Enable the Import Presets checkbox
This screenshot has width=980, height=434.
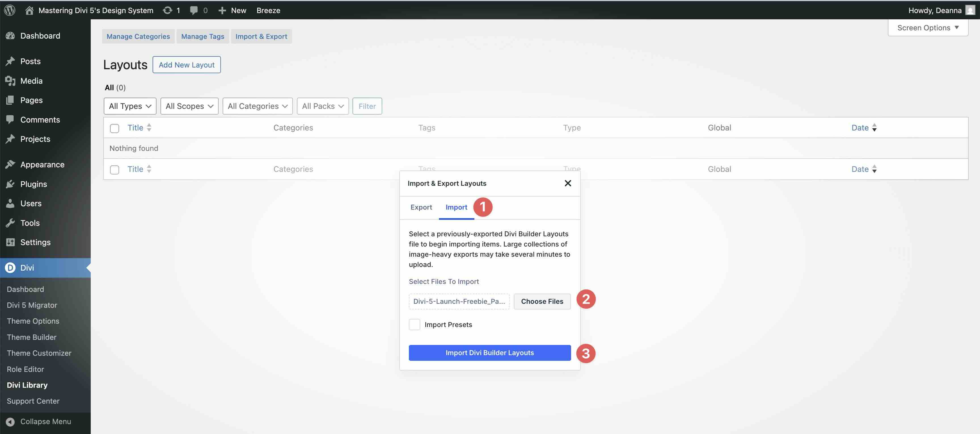tap(414, 324)
